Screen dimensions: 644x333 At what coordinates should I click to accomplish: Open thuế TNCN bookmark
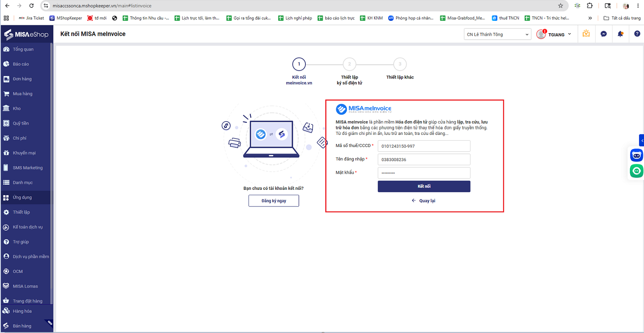[505, 18]
